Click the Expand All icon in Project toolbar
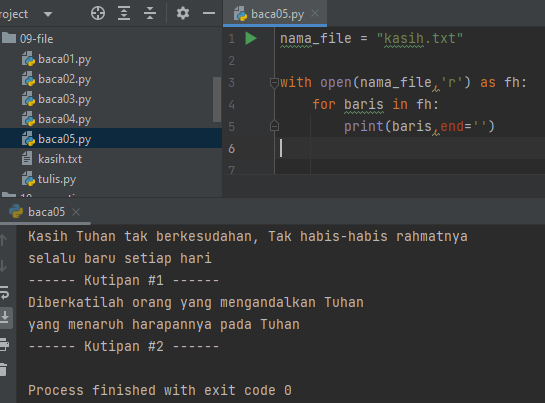545x403 pixels. tap(124, 14)
